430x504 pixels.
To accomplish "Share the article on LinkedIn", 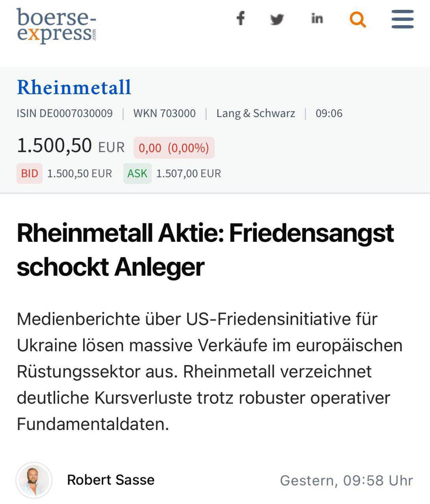I will click(317, 19).
